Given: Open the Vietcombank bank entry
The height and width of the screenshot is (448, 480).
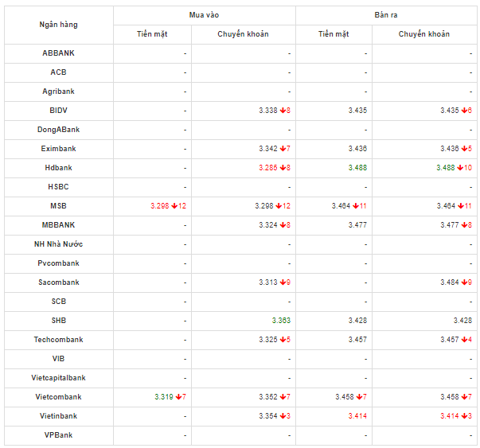Looking at the screenshot, I should point(59,397).
